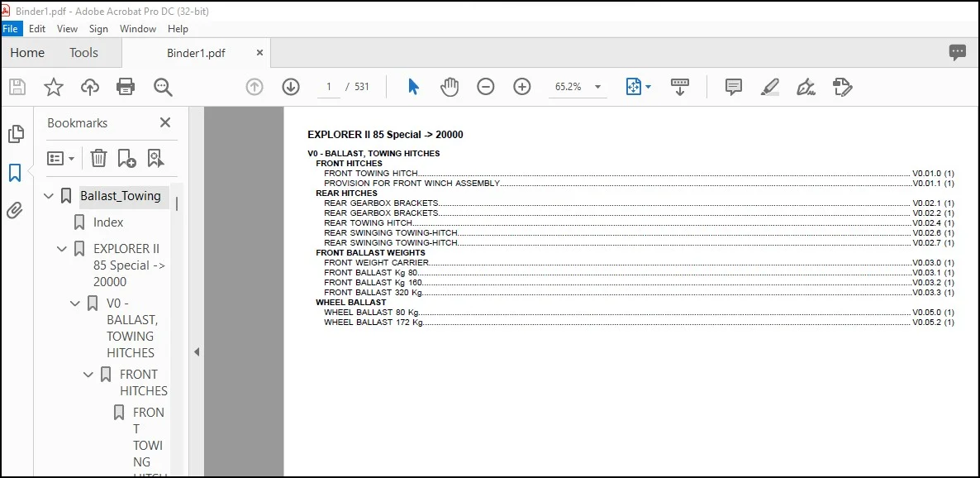The height and width of the screenshot is (478, 980).
Task: Click FRONT BALLAST 320 Kg entry
Action: (373, 292)
